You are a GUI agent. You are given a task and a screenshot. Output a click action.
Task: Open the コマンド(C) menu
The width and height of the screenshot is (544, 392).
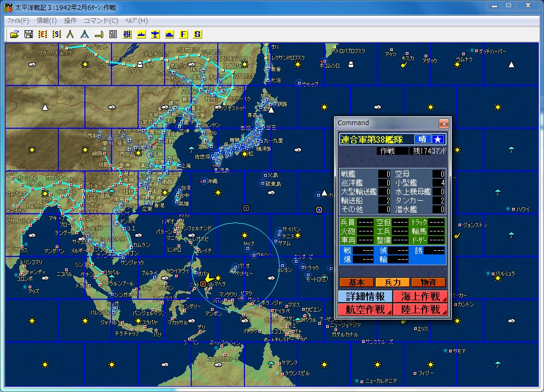click(101, 21)
